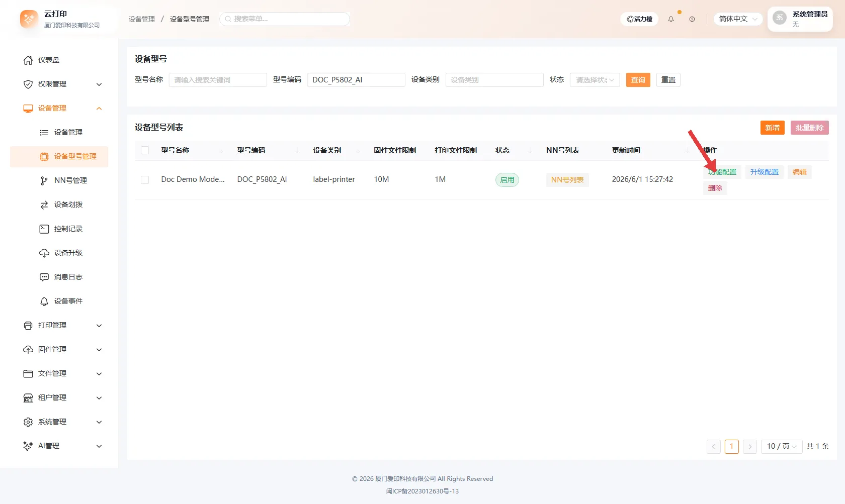Click the help question mark icon
The image size is (845, 504).
[x=692, y=19]
